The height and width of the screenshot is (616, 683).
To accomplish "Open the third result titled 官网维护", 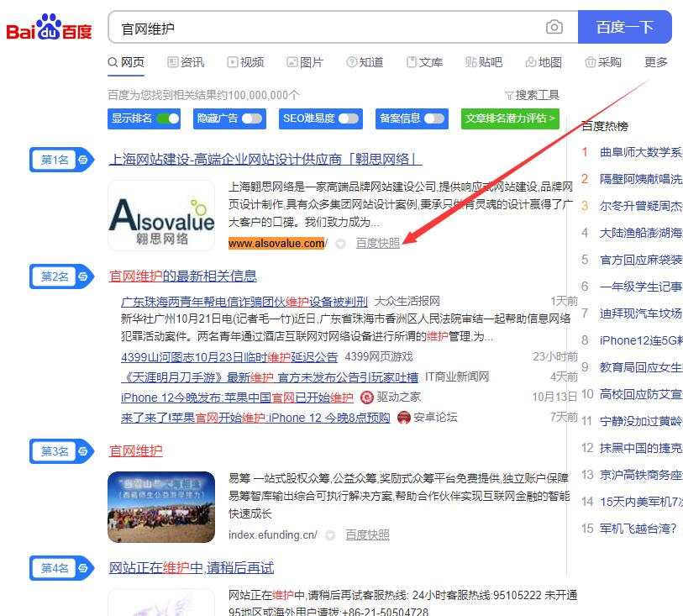I will [x=136, y=451].
